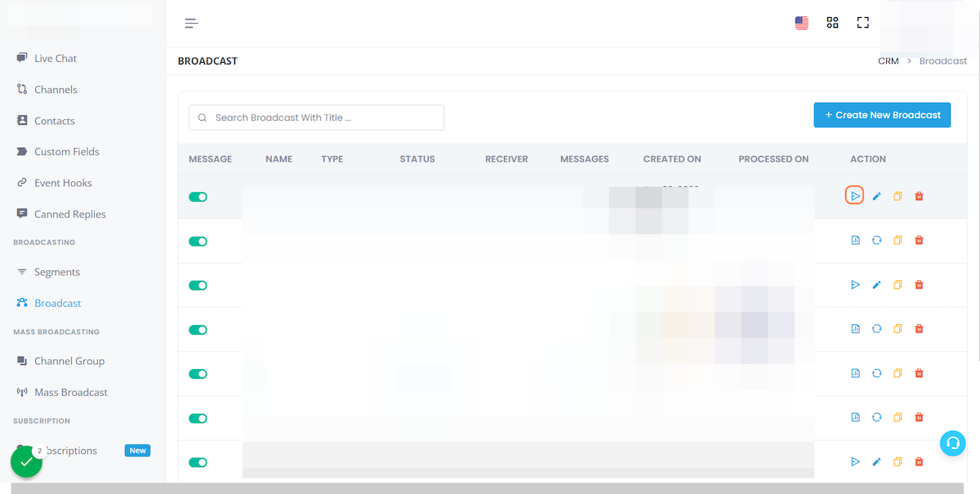Toggle off the first broadcast message switch
980x494 pixels.
click(x=198, y=197)
